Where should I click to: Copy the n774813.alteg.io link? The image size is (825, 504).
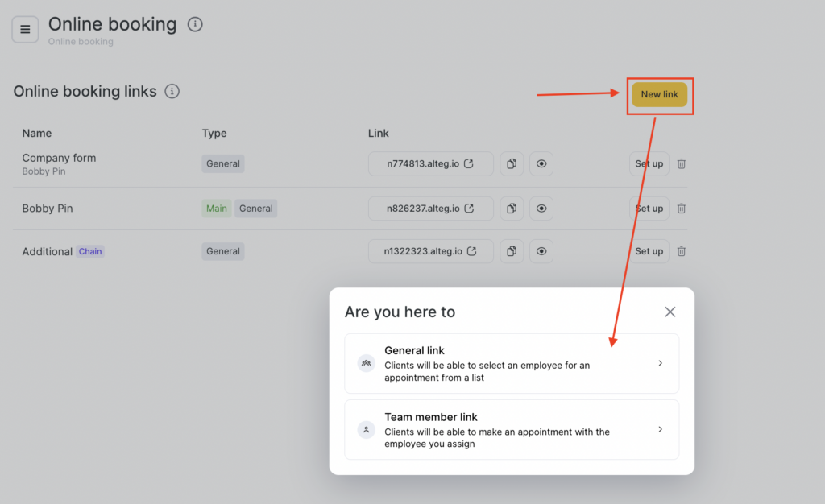coord(512,163)
